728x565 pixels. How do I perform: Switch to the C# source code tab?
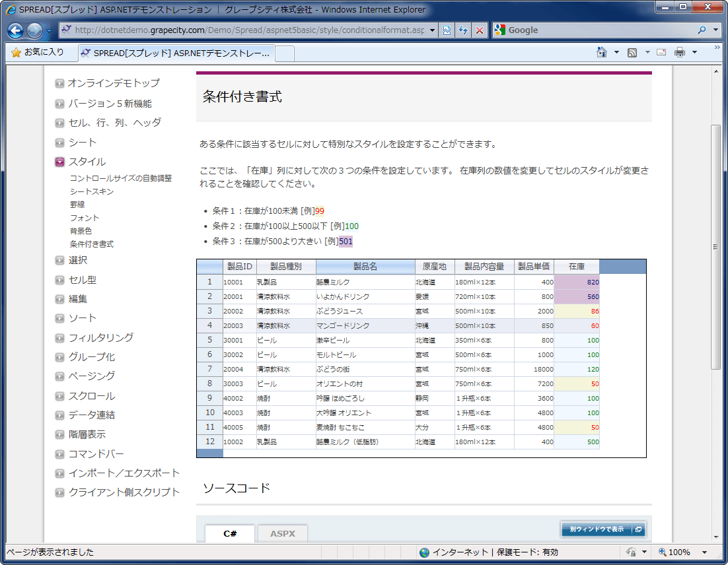click(x=230, y=533)
